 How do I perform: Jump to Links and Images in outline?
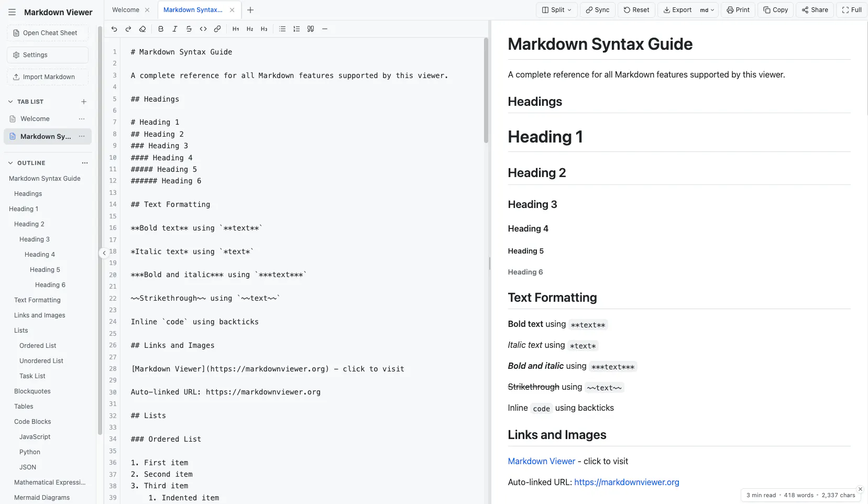coord(39,315)
